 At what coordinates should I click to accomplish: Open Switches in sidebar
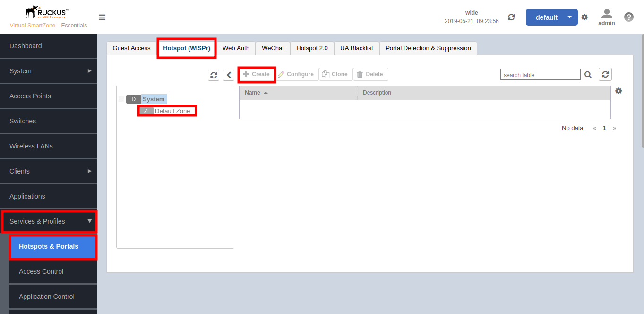(x=48, y=121)
